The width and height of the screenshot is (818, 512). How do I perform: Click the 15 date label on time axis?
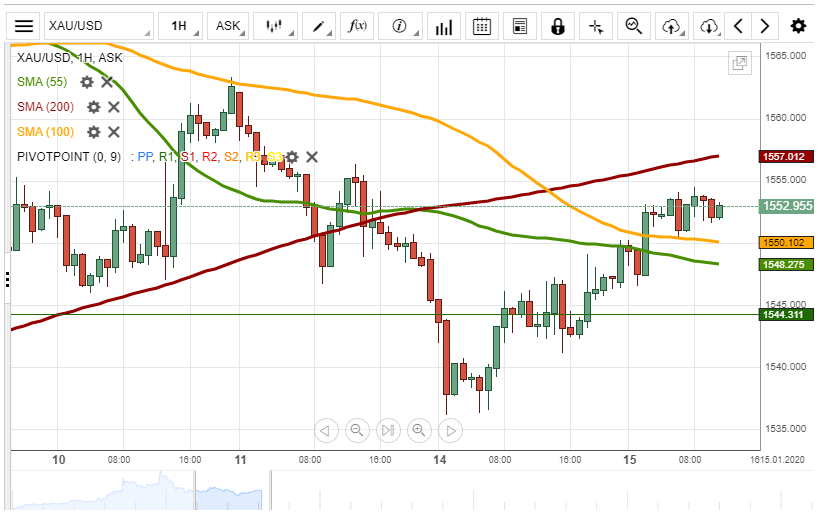630,460
